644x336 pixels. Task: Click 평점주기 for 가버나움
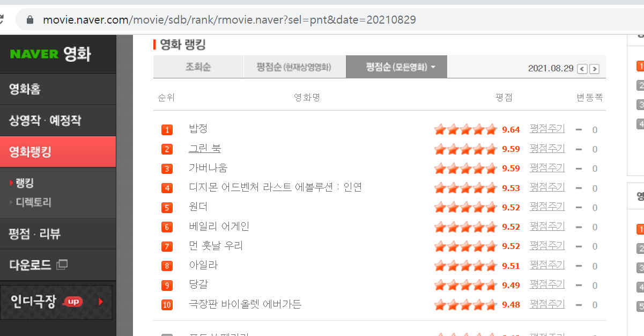[547, 168]
